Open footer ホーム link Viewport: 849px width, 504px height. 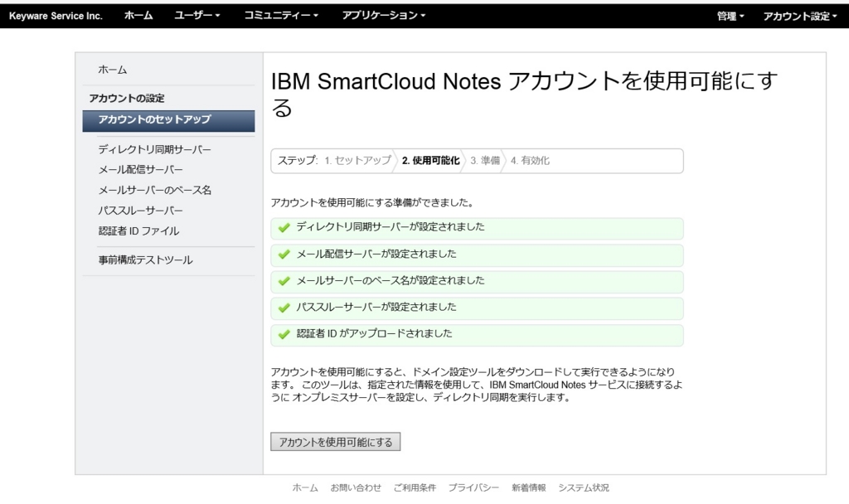coord(305,487)
